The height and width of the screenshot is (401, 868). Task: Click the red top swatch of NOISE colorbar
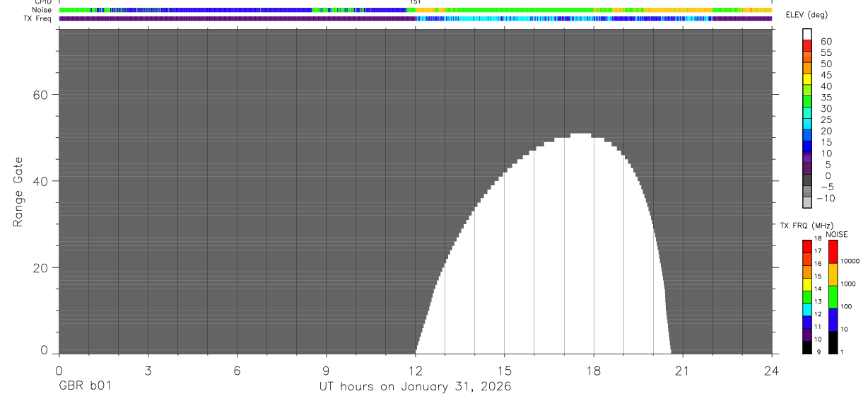833,251
